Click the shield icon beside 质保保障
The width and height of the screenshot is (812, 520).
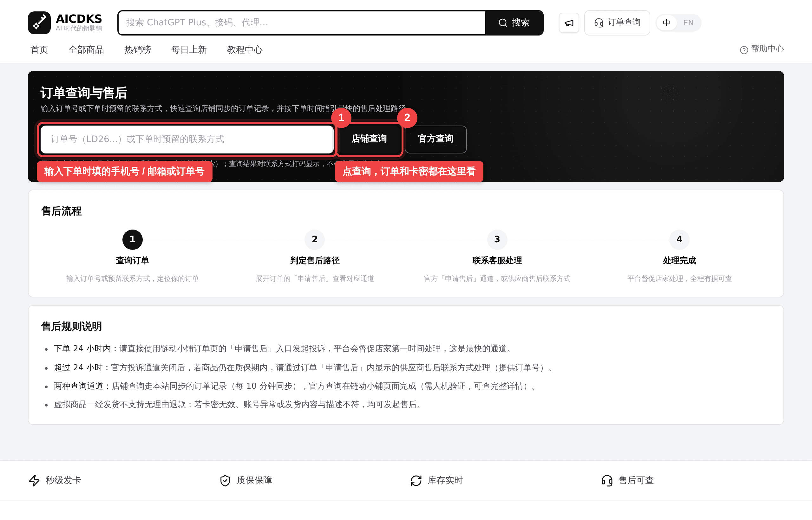(x=225, y=480)
